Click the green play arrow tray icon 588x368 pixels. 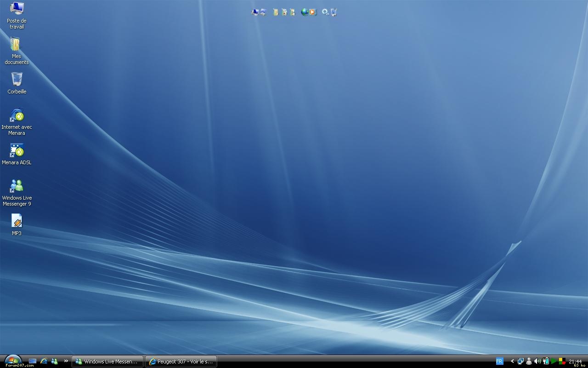click(554, 361)
